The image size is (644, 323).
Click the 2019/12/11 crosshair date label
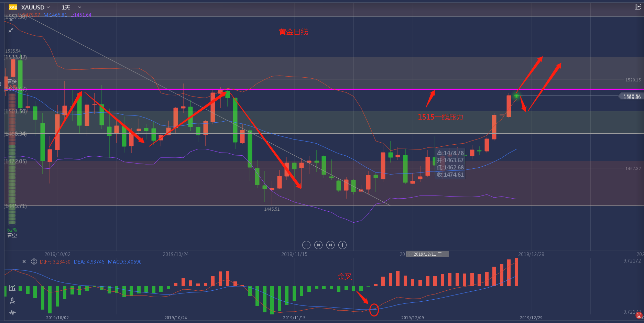coord(427,254)
